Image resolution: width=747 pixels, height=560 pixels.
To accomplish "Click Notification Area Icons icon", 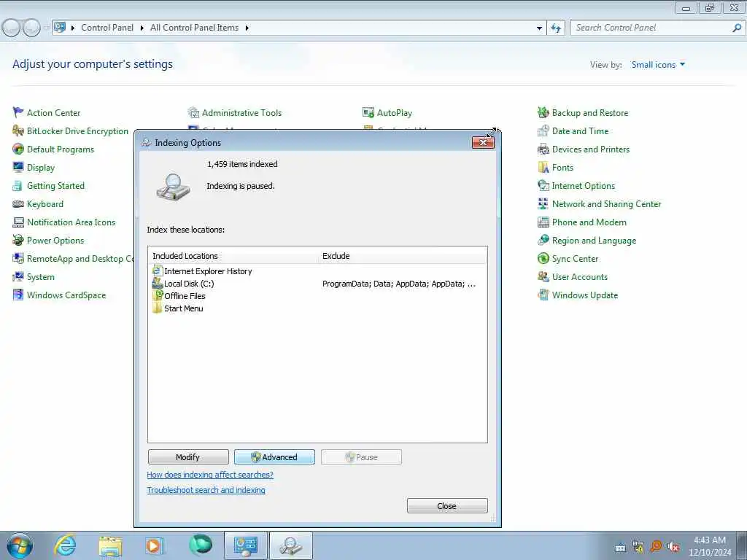I will tap(18, 222).
